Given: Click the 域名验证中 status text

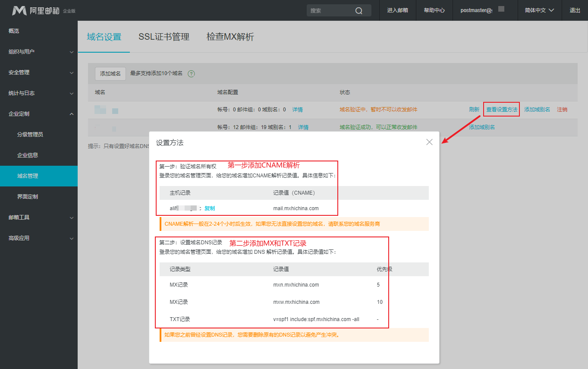Looking at the screenshot, I should [378, 110].
